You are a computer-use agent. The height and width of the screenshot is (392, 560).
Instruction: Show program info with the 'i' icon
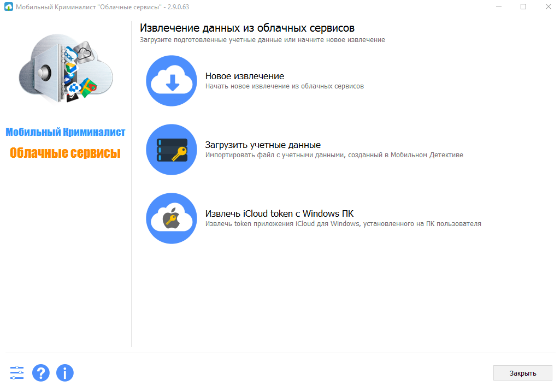pyautogui.click(x=64, y=373)
